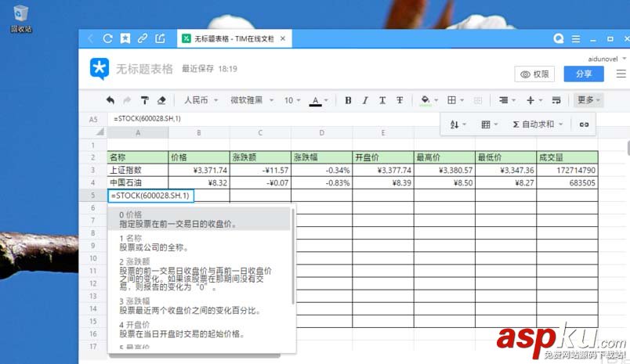Open the 微软雅黑 font dropdown

[x=252, y=100]
